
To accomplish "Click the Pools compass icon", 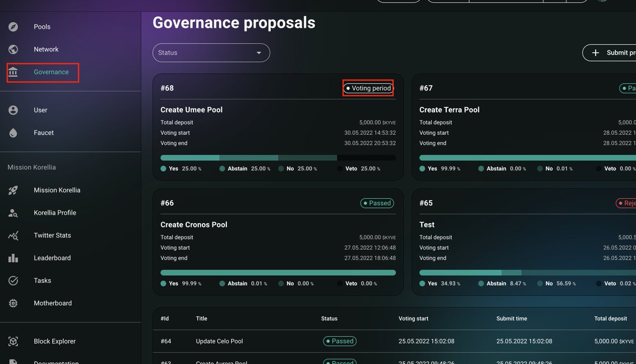I will [13, 26].
